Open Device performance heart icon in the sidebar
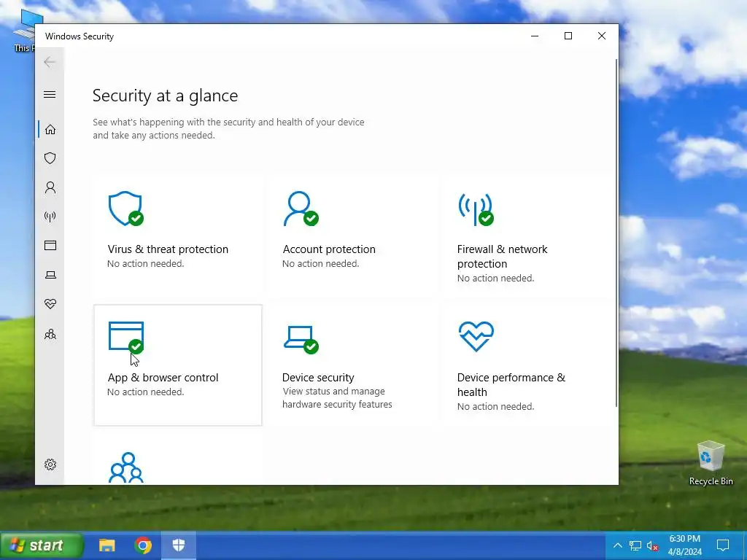Viewport: 747px width, 560px height. [50, 304]
